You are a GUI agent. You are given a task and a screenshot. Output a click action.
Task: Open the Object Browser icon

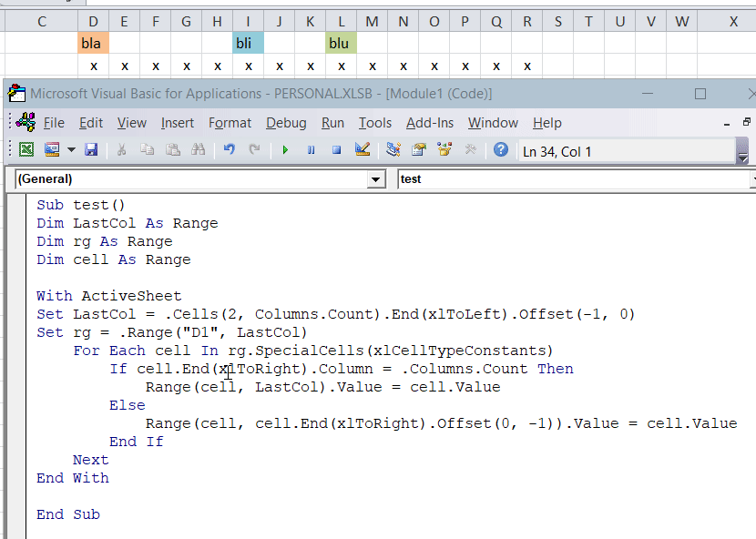tap(444, 150)
